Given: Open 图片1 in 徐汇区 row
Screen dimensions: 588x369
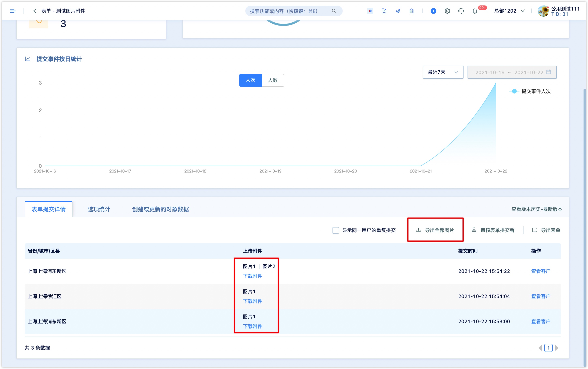Looking at the screenshot, I should click(249, 291).
